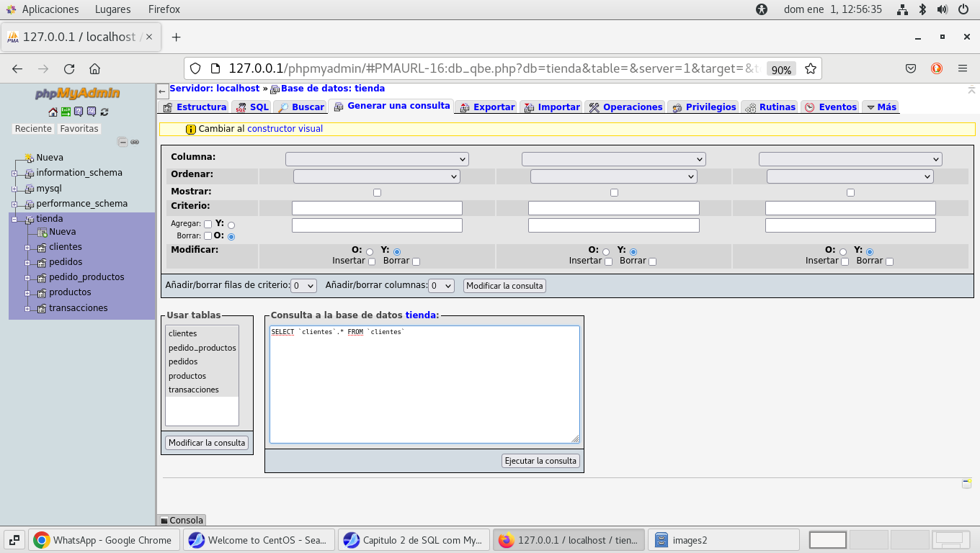Open the constructor visual link

285,129
